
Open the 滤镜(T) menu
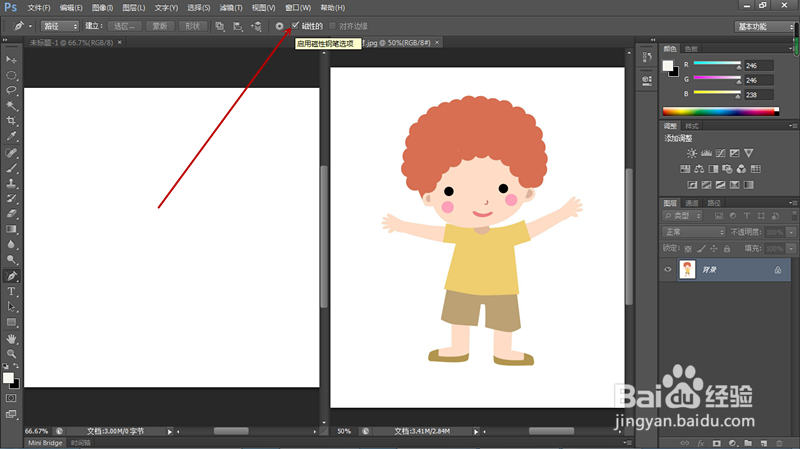pos(231,8)
